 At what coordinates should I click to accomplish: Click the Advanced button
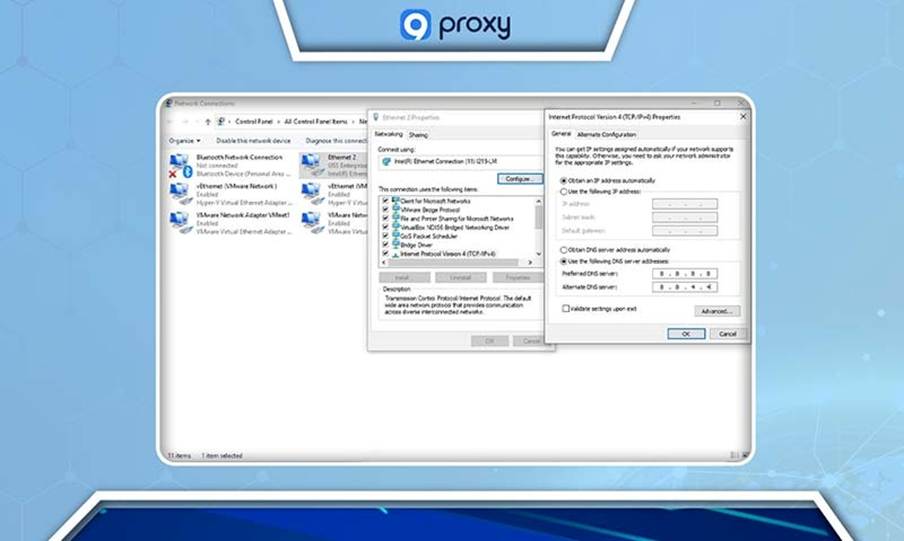(x=717, y=311)
